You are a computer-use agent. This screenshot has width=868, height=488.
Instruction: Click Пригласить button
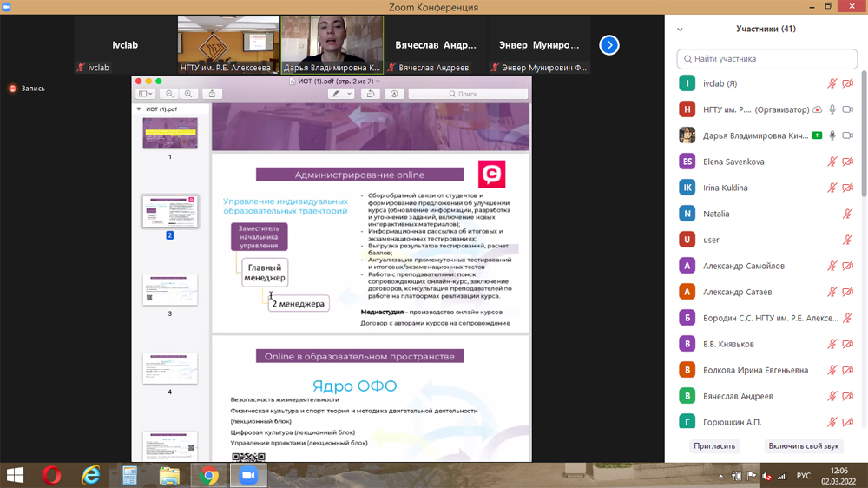click(x=714, y=446)
